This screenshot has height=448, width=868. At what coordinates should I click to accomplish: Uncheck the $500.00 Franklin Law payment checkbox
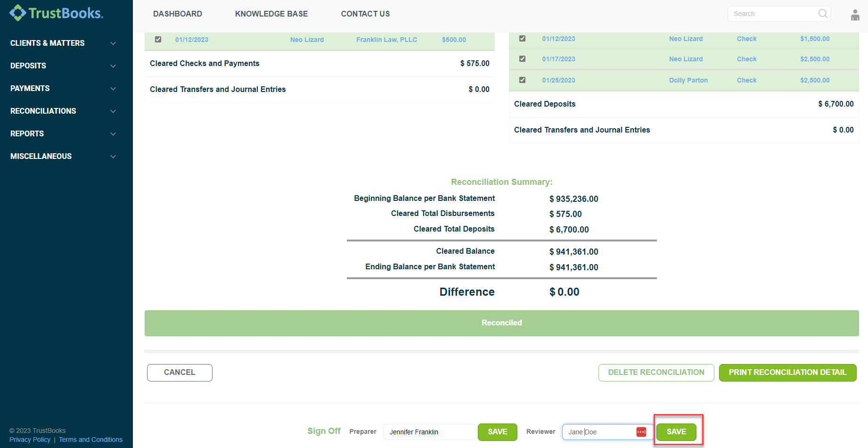[x=158, y=40]
